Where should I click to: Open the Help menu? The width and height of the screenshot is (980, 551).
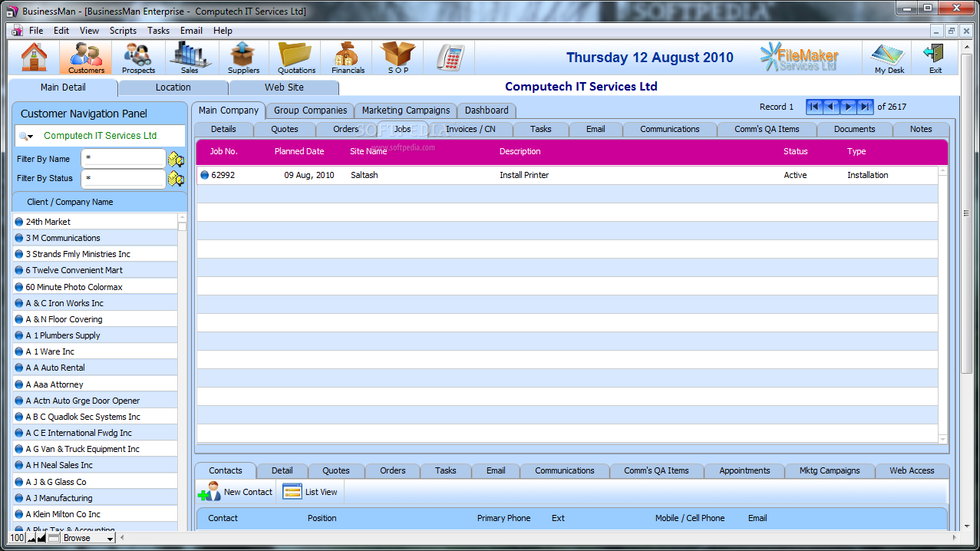tap(223, 31)
